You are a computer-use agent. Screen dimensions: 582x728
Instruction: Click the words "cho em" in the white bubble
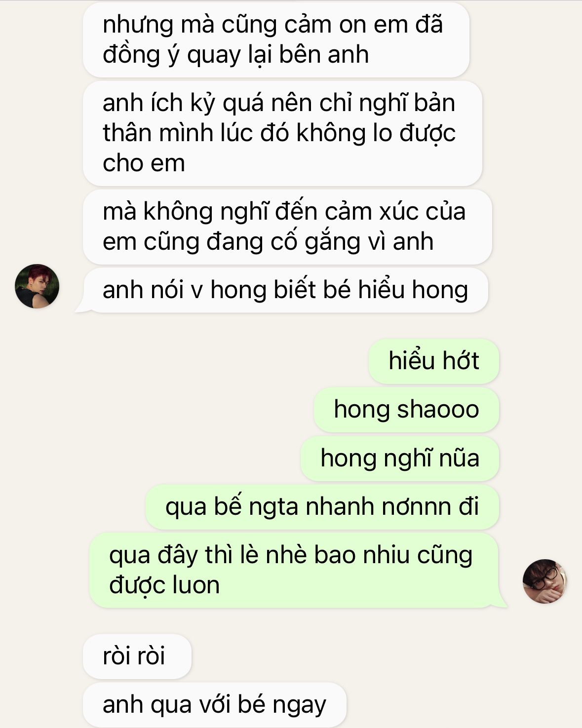(x=144, y=163)
